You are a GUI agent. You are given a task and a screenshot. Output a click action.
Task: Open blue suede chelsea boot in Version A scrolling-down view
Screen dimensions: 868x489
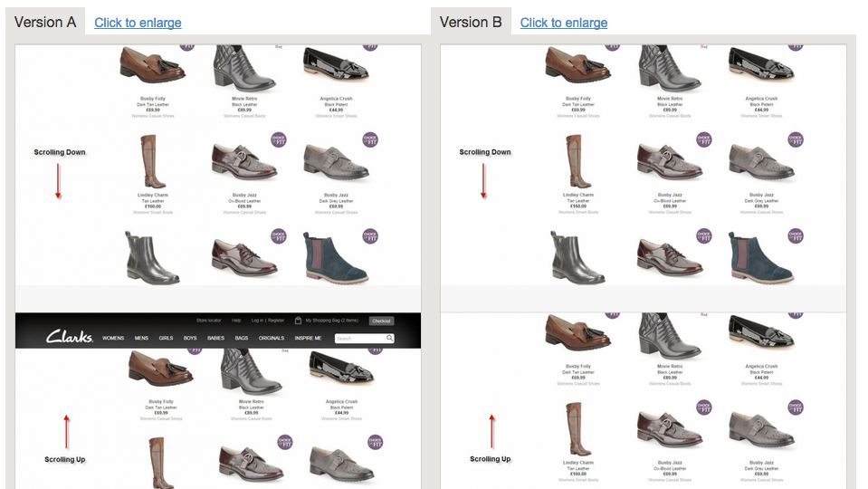336,258
